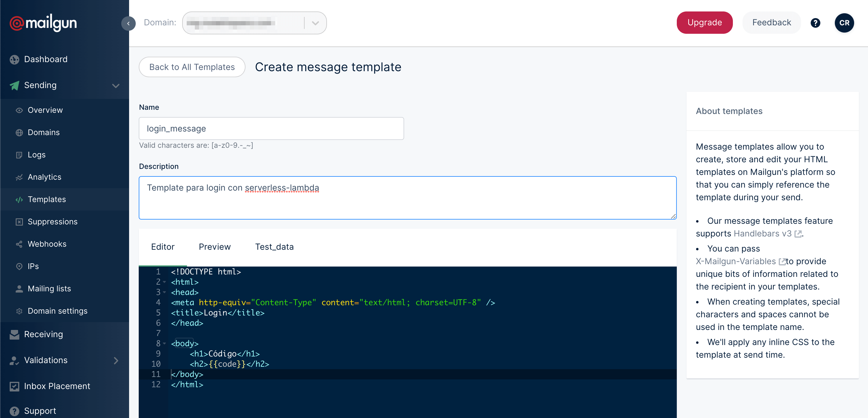Fold the html tag on line 2
The height and width of the screenshot is (418, 868).
pyautogui.click(x=164, y=282)
